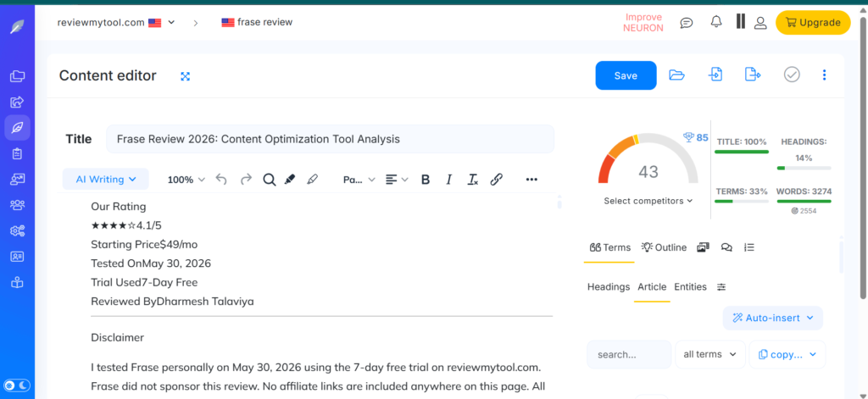Toggle light/dark mode switch
868x399 pixels.
(x=17, y=385)
